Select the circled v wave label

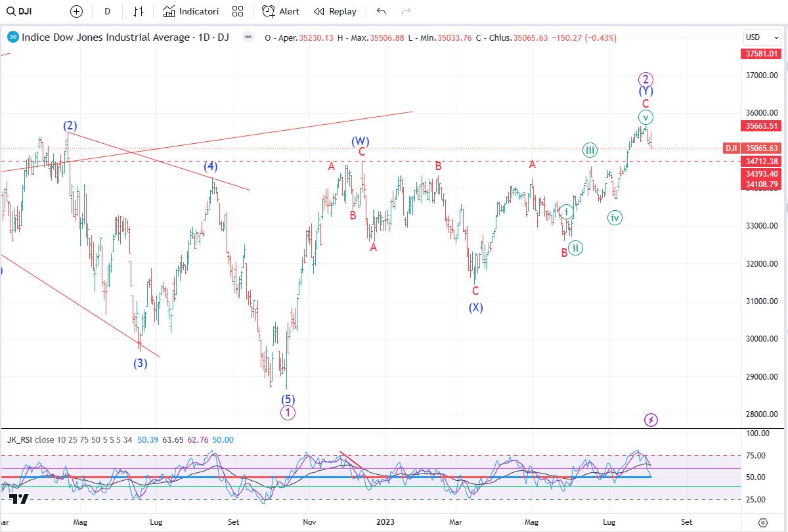coord(646,118)
